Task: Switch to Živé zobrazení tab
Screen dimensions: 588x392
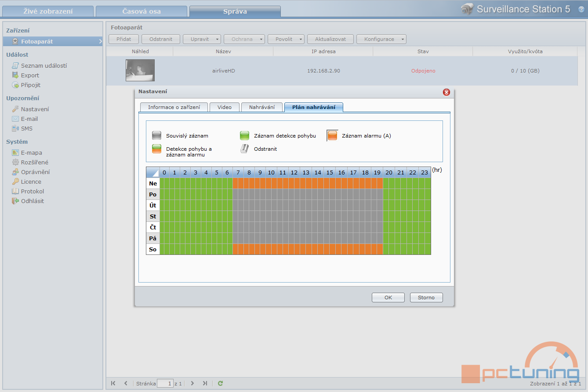Action: click(x=48, y=11)
